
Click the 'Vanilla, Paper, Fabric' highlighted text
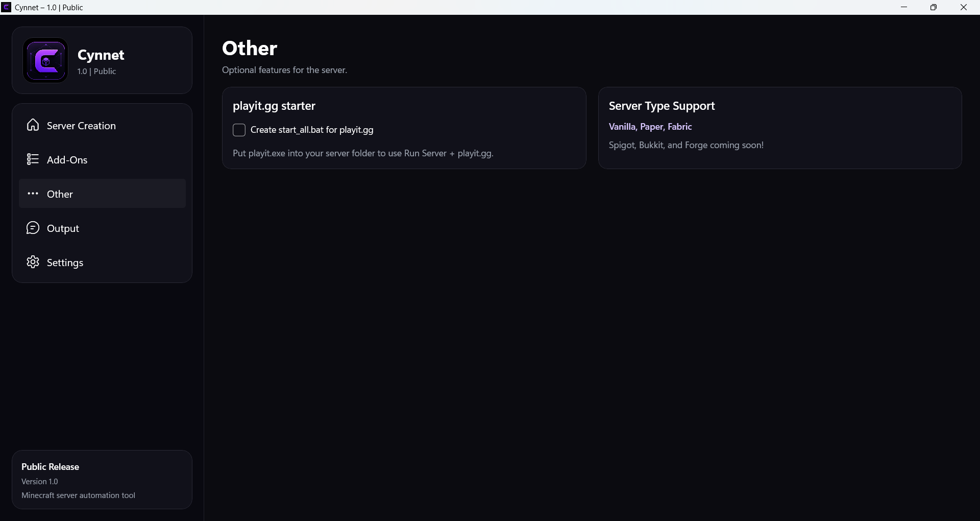[x=650, y=127]
